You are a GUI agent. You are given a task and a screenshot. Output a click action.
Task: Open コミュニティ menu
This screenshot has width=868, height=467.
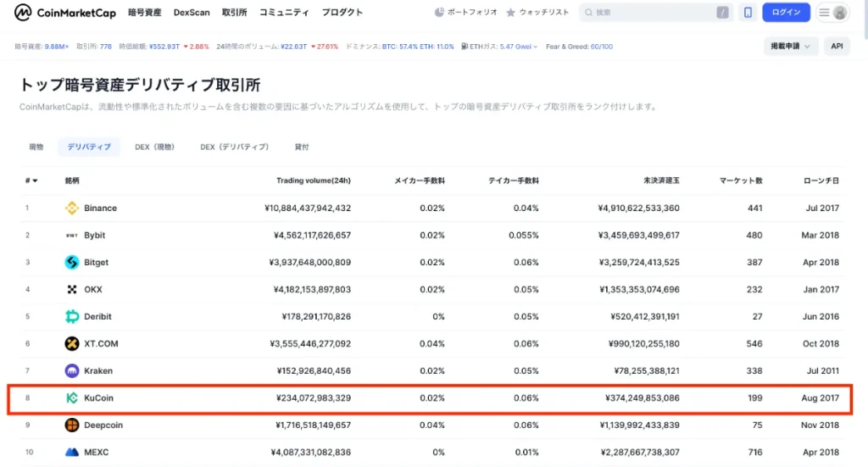[284, 12]
